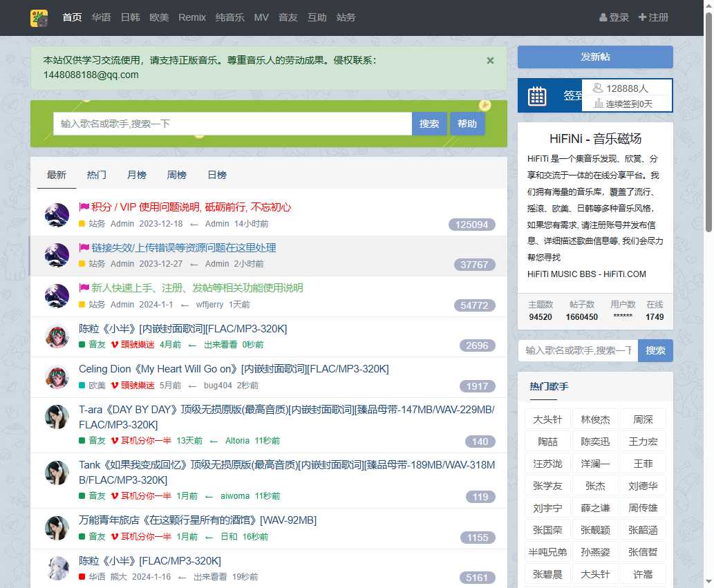This screenshot has height=588, width=714.
Task: Click the HiFiNi panda site logo
Action: click(39, 17)
